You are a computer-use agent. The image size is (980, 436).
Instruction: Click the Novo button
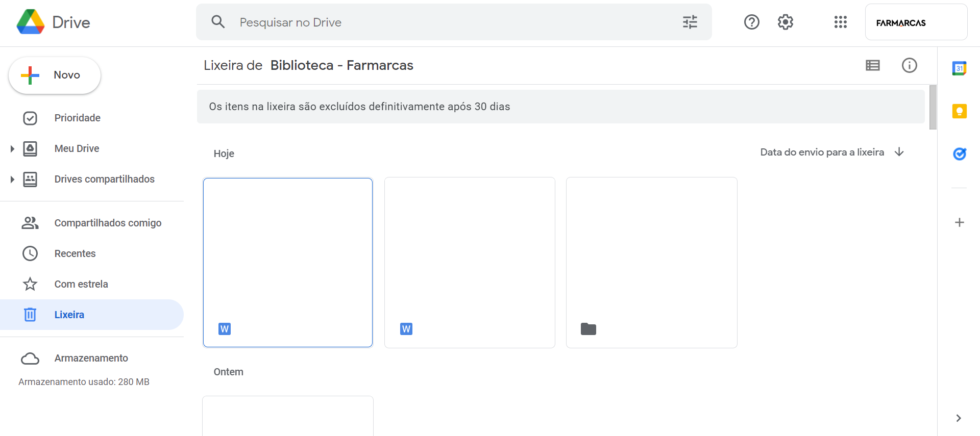pyautogui.click(x=55, y=75)
